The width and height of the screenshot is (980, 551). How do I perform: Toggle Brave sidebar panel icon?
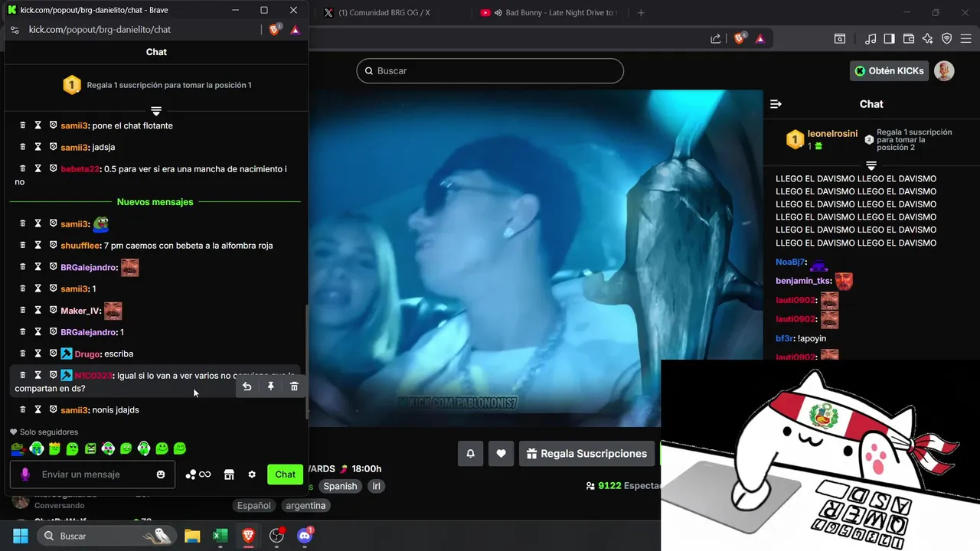tap(889, 38)
